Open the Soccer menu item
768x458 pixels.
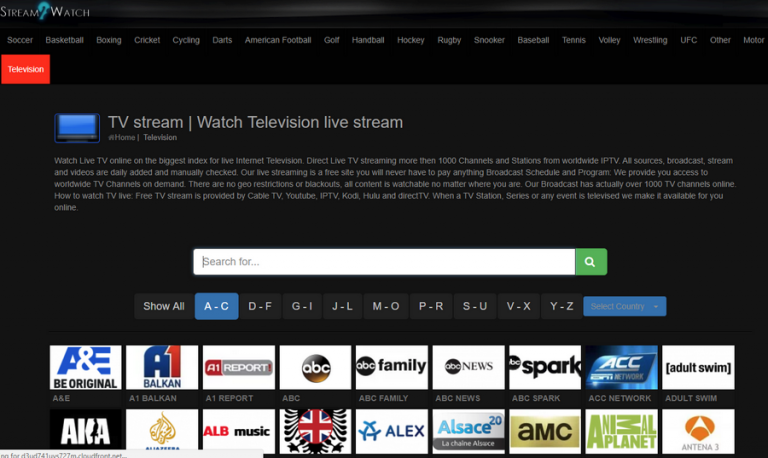point(20,40)
